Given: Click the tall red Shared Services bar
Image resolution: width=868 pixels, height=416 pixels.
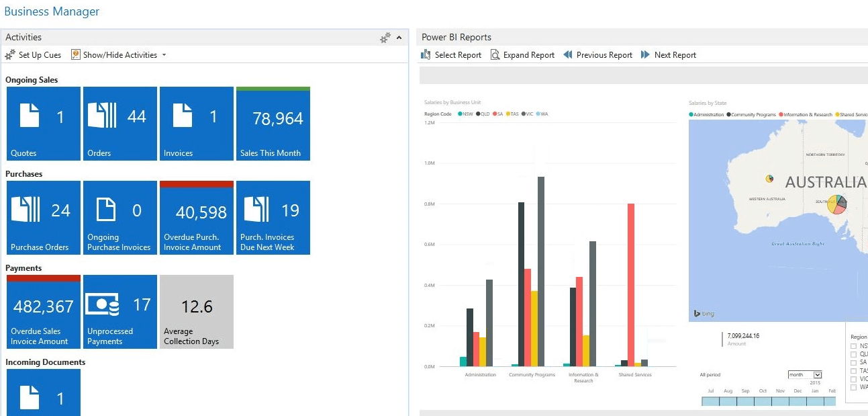Looking at the screenshot, I should pyautogui.click(x=631, y=285).
